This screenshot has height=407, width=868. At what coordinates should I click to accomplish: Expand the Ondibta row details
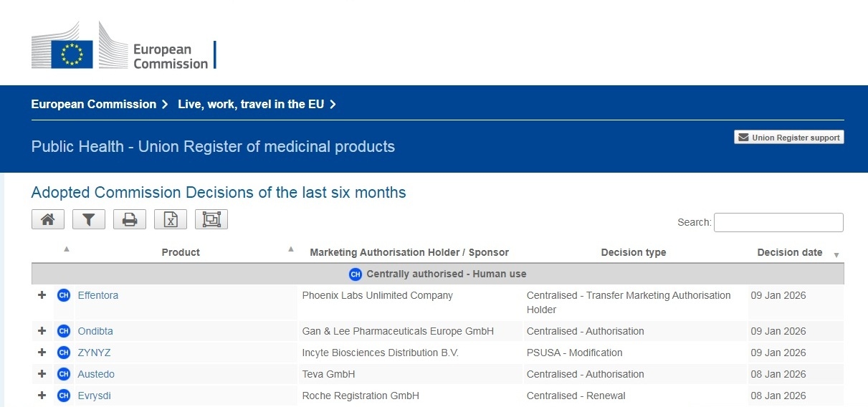(x=42, y=331)
